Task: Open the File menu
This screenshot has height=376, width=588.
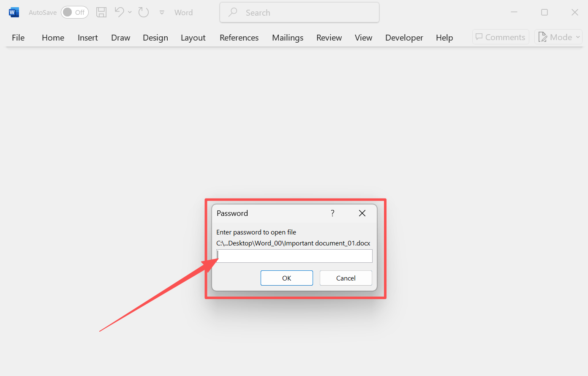Action: pos(18,38)
